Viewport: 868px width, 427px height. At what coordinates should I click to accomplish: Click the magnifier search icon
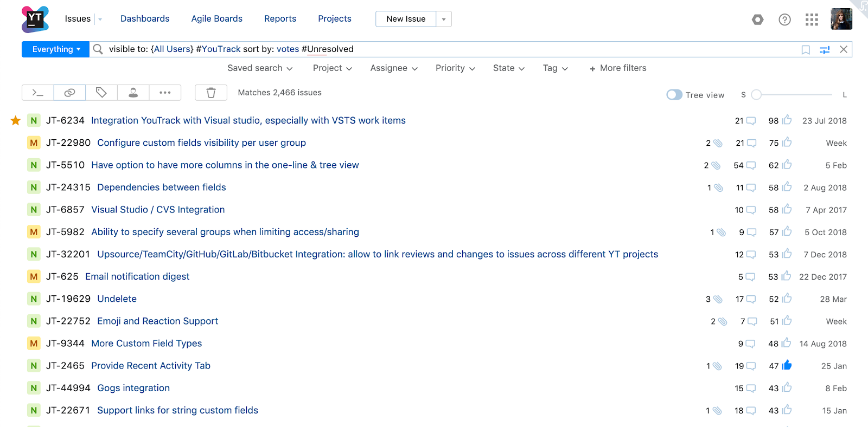click(98, 49)
